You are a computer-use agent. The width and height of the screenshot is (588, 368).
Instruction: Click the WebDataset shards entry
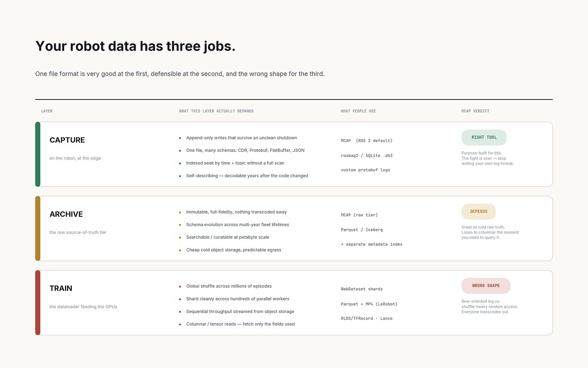coord(362,289)
